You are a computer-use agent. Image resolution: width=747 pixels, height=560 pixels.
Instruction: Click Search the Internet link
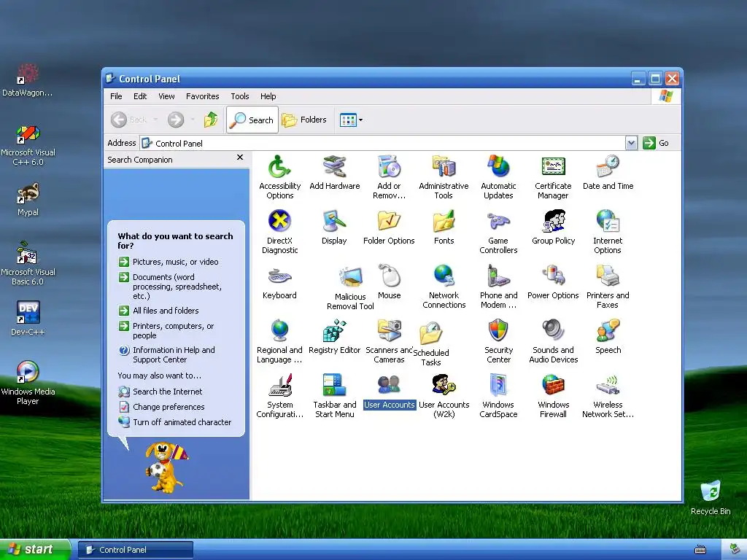(160, 392)
